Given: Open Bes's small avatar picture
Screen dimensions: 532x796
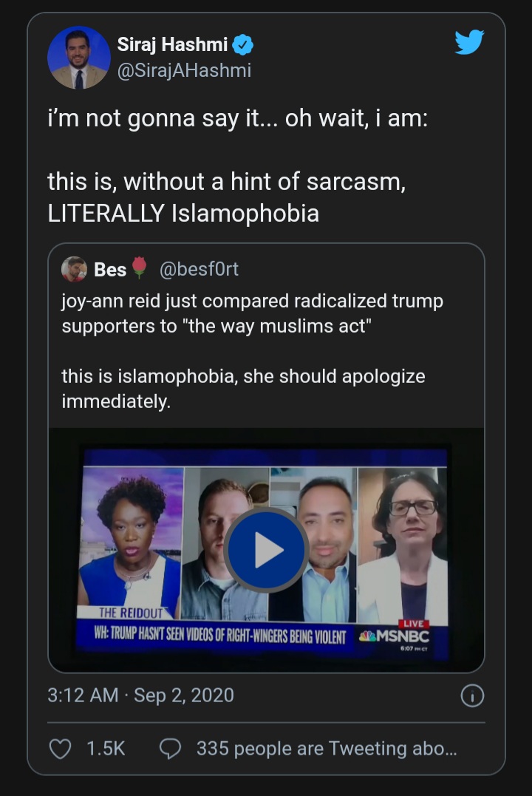Looking at the screenshot, I should click(74, 269).
